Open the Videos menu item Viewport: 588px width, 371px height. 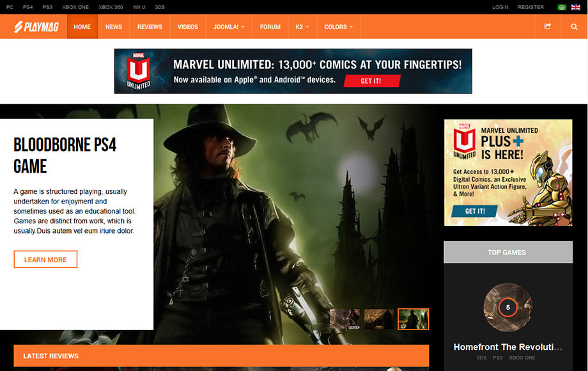point(188,27)
